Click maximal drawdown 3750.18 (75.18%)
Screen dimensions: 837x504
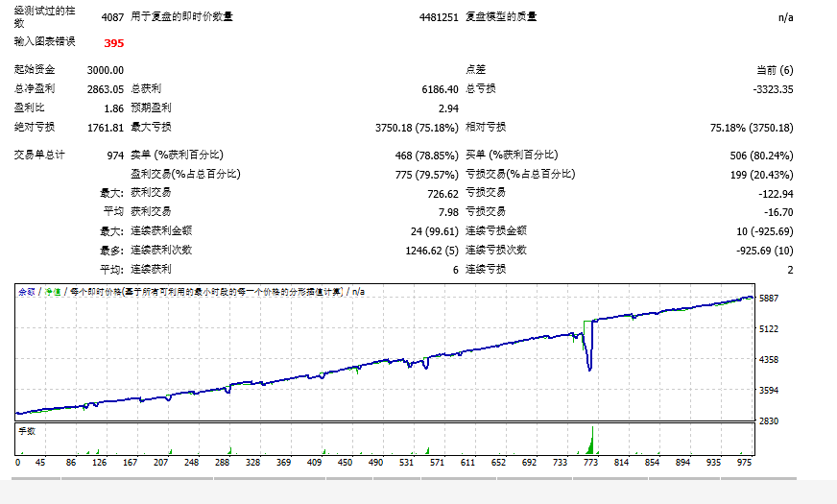(x=417, y=128)
